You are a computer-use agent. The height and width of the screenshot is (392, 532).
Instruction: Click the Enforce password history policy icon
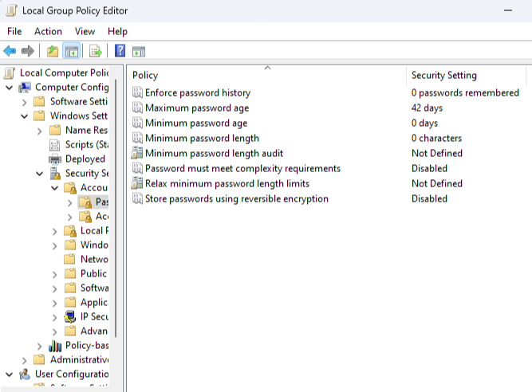(x=137, y=92)
